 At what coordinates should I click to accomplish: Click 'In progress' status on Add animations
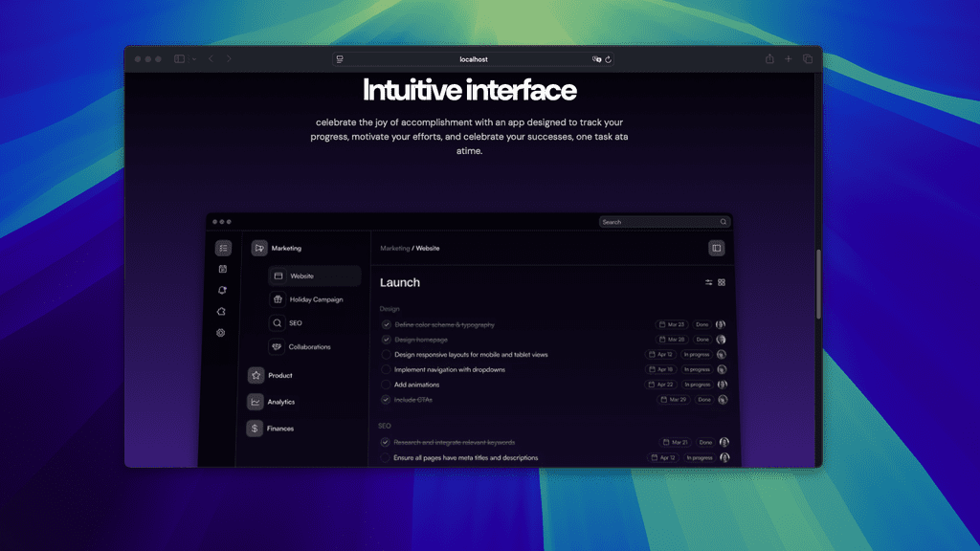pos(698,385)
